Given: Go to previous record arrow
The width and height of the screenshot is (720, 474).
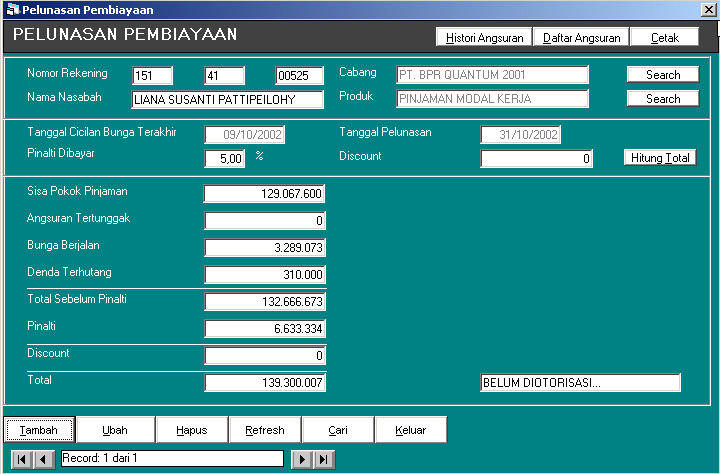Looking at the screenshot, I should (x=44, y=459).
